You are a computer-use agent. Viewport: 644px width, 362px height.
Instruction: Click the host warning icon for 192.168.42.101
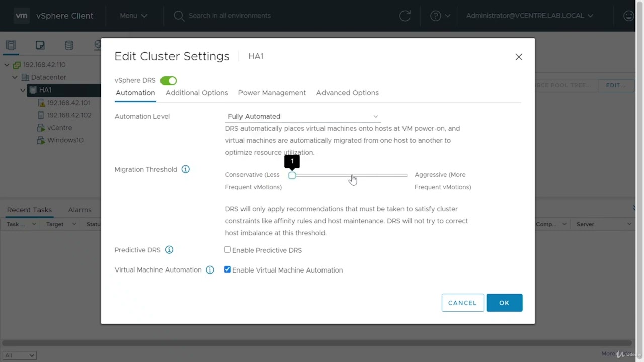42,103
